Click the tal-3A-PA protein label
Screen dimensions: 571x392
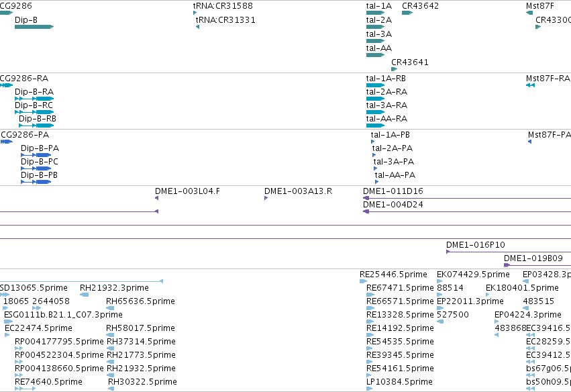point(394,162)
